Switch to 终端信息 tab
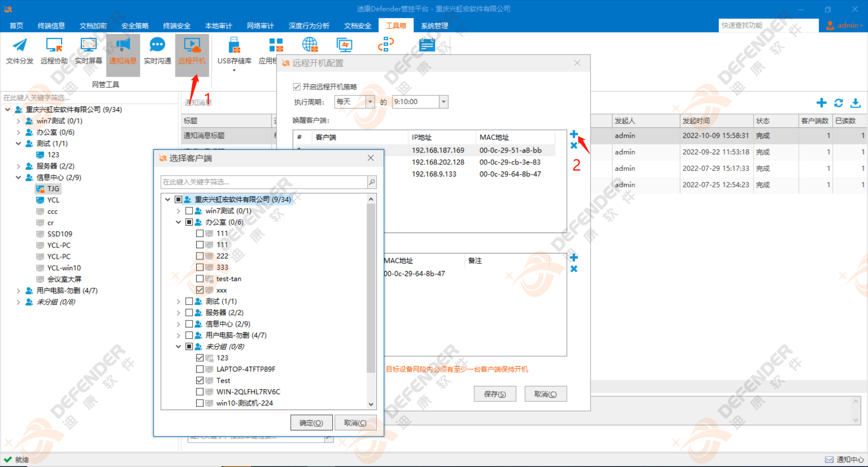 [51, 26]
